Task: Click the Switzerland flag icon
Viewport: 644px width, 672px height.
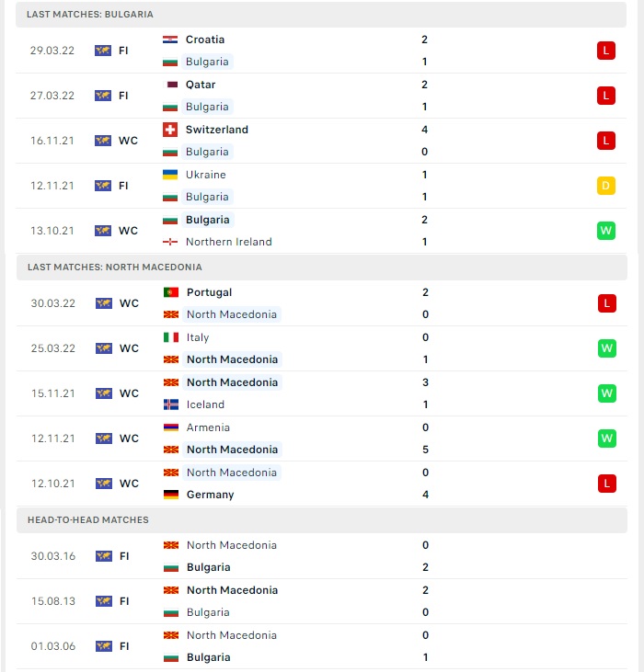Action: point(170,130)
